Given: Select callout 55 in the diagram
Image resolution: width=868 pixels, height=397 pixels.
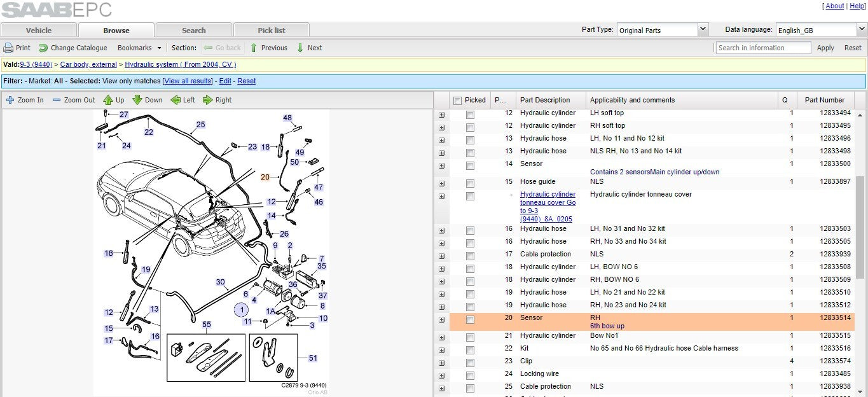Looking at the screenshot, I should tap(207, 324).
